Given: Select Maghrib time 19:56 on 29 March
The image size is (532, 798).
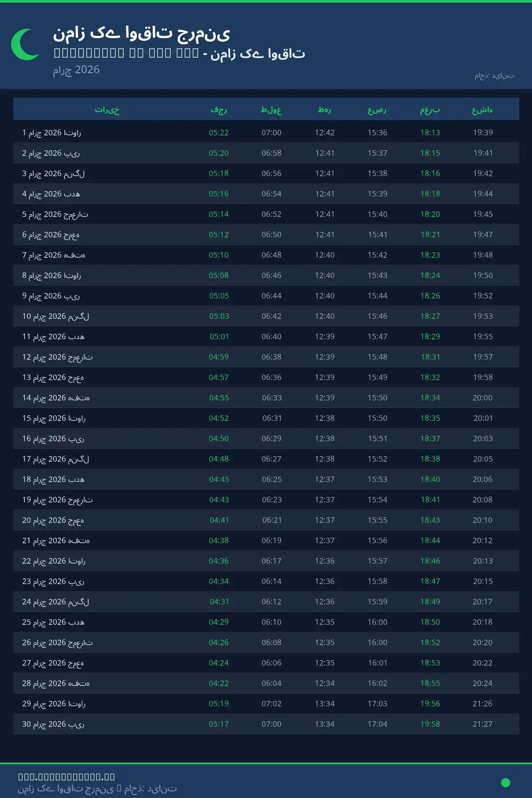Looking at the screenshot, I should [430, 704].
